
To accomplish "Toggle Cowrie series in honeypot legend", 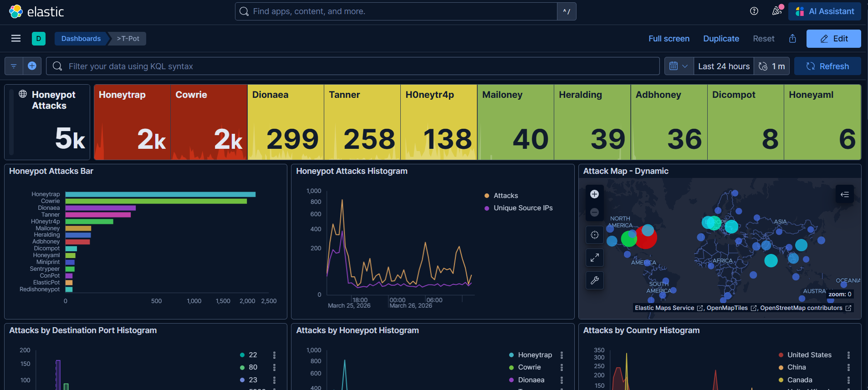I will [529, 367].
